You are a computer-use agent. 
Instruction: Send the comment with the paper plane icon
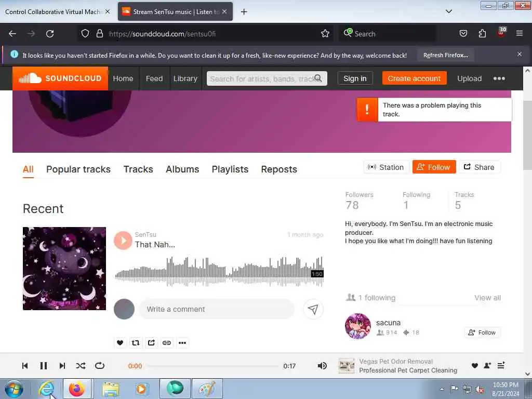313,309
